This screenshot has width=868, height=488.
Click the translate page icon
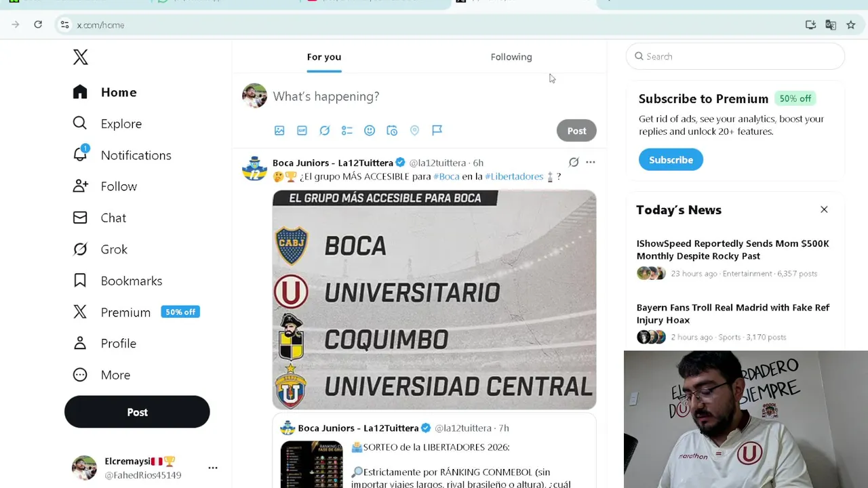point(831,25)
